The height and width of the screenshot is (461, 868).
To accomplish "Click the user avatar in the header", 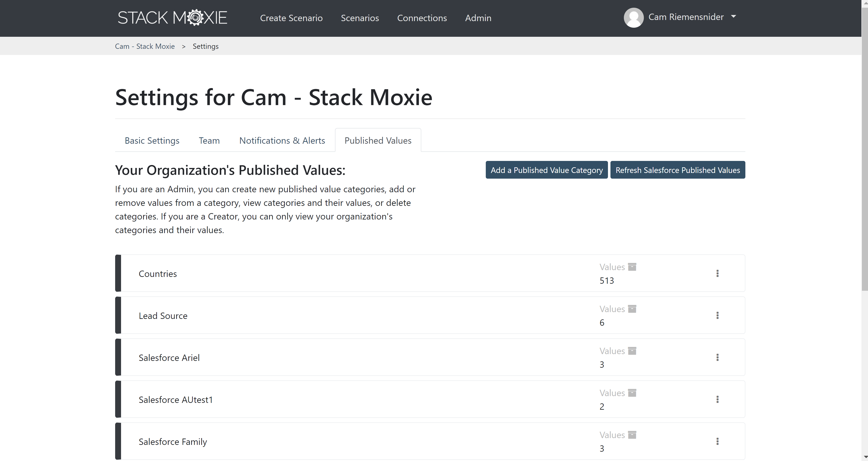I will click(x=634, y=17).
